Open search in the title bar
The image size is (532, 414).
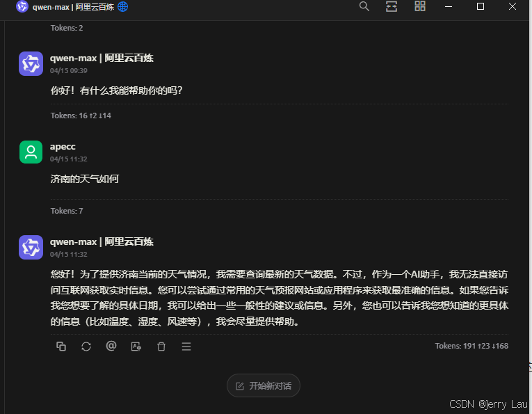tap(364, 6)
